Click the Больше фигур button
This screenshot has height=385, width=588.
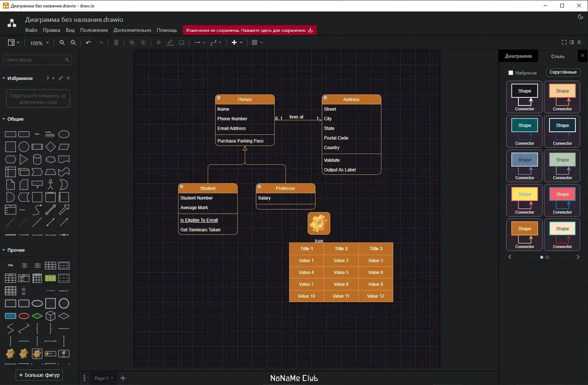tap(39, 375)
